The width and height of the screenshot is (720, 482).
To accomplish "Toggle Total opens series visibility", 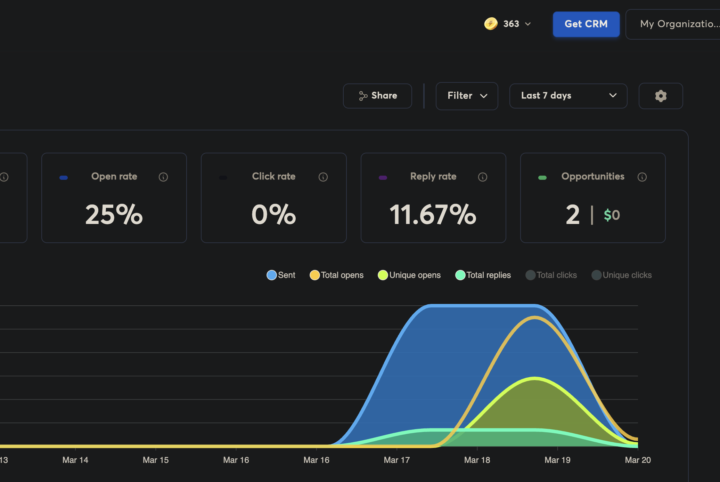I will (336, 275).
